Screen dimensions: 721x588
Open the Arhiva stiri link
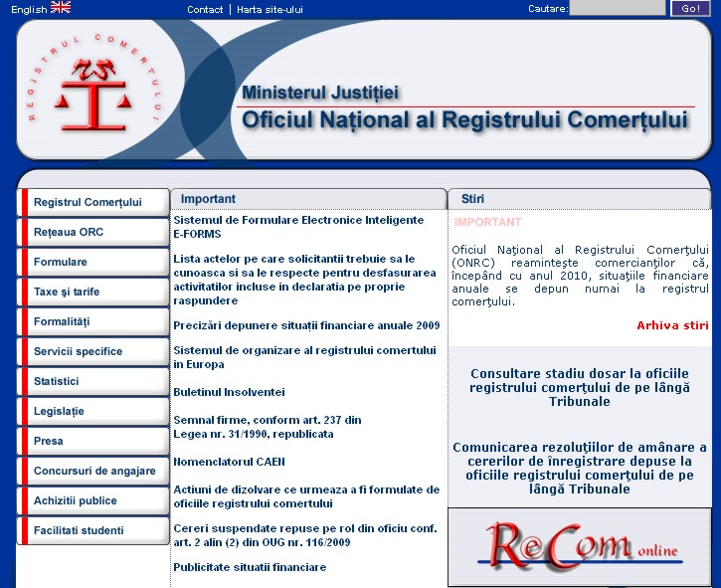click(672, 325)
